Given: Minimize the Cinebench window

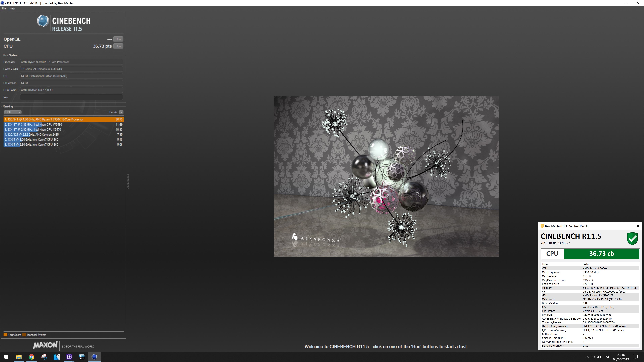Looking at the screenshot, I should (614, 3).
